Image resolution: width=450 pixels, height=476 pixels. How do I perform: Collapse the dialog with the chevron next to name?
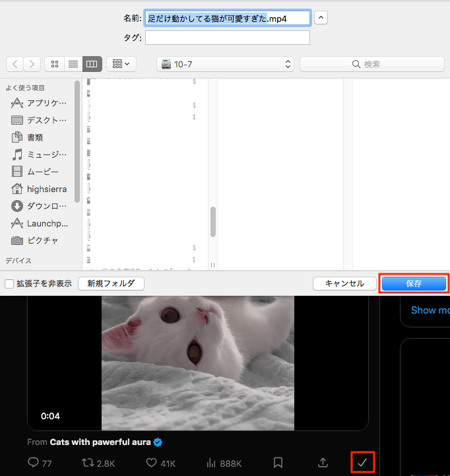click(x=321, y=18)
